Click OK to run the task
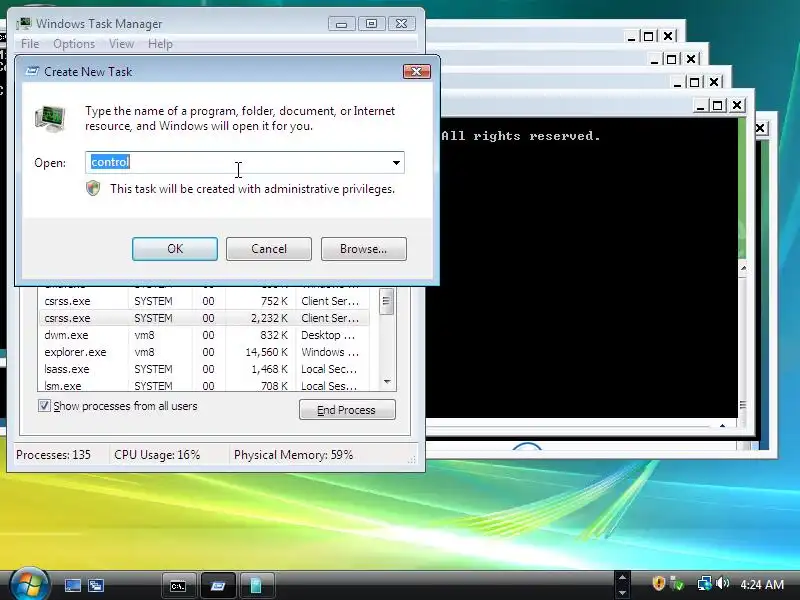800x600 pixels. pos(174,248)
